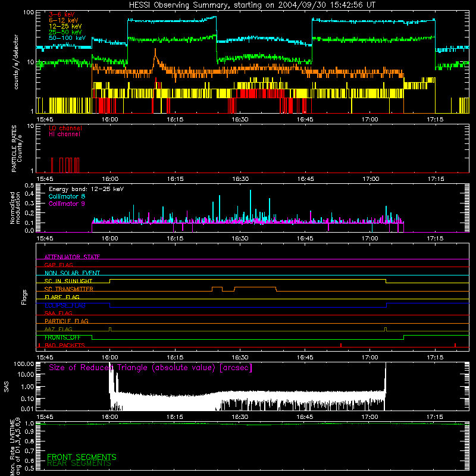Screen dimensions: 476x476
Task: Click the HI channel legend label
Action: tap(64, 134)
